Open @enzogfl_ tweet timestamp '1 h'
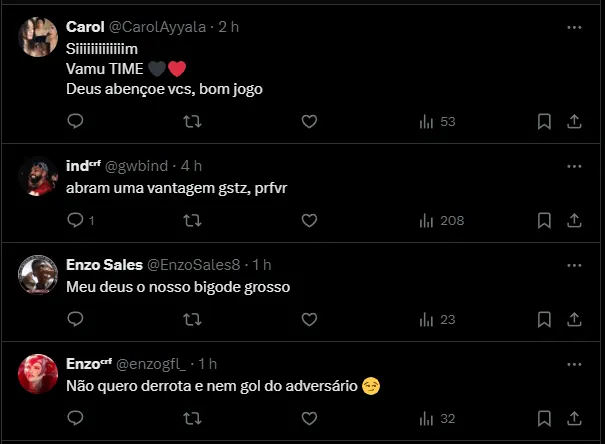Image resolution: width=605 pixels, height=444 pixels. (x=208, y=363)
